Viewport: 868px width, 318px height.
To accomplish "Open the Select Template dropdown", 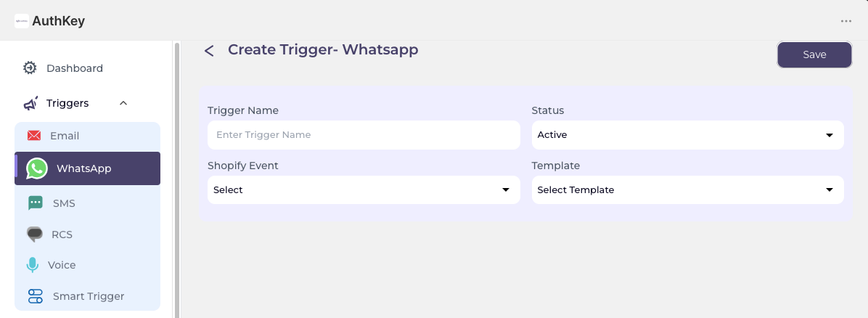I will tap(687, 189).
